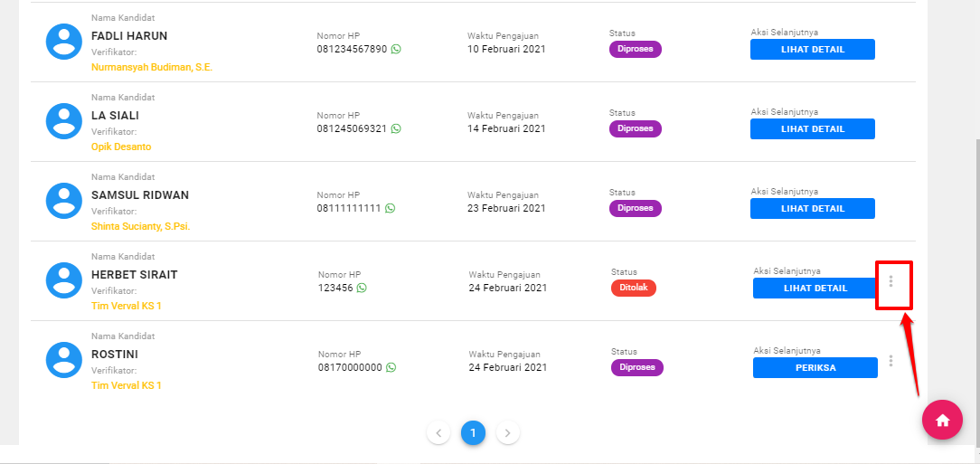Image resolution: width=980 pixels, height=464 pixels.
Task: Click the red Ditolak status badge
Action: click(633, 288)
